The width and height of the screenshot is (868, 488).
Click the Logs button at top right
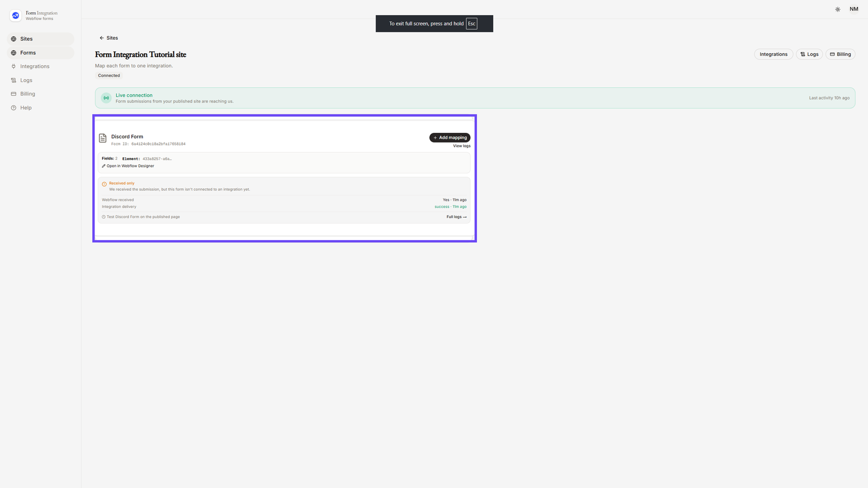(809, 54)
